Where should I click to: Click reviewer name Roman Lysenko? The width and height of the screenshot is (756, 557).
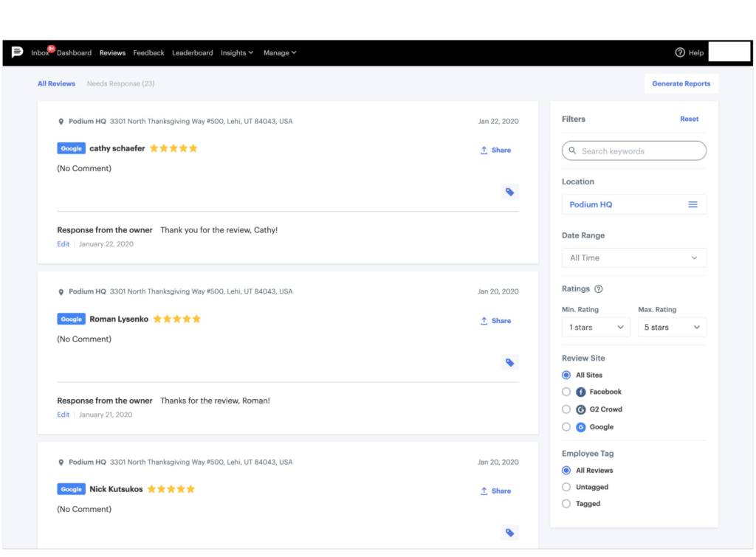[119, 319]
